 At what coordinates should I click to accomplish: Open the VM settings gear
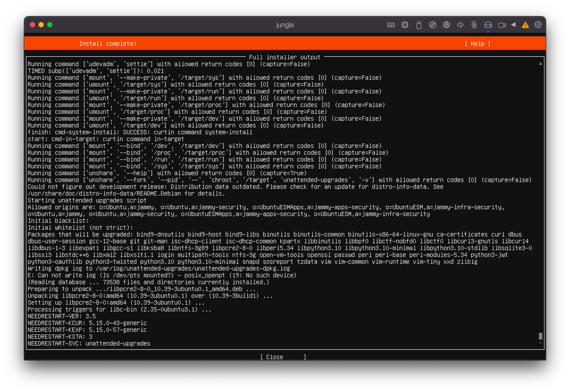coord(538,25)
